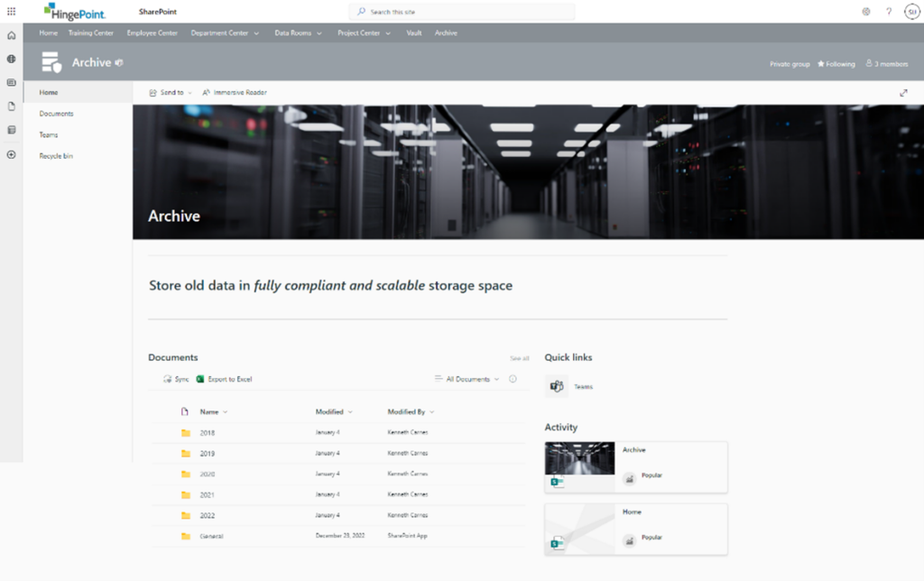Open the Recycle bin page link
This screenshot has height=581, width=924.
[x=54, y=155]
